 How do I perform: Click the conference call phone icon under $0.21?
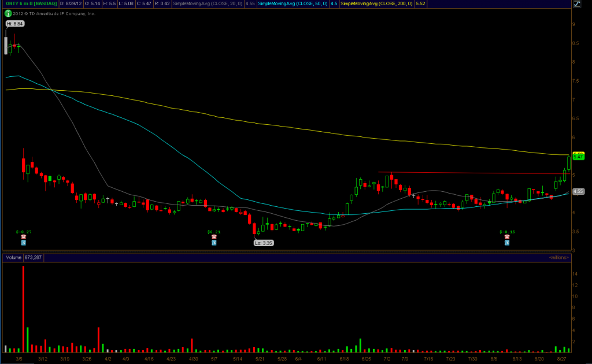tap(214, 237)
